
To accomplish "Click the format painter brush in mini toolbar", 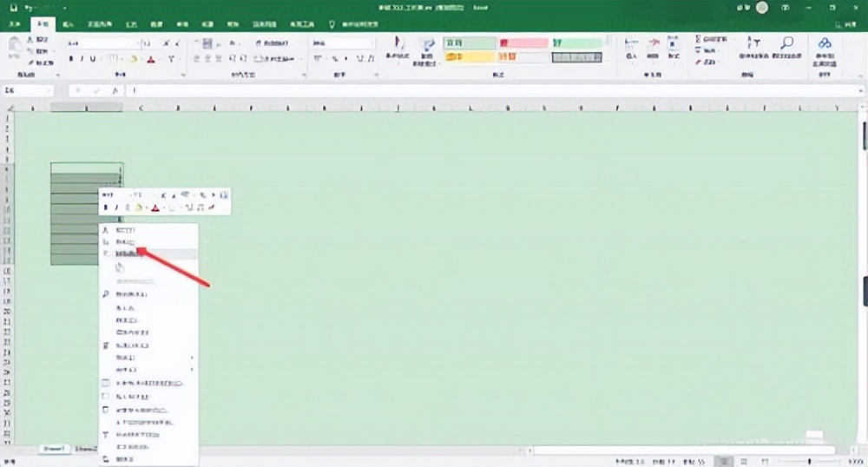I will click(x=212, y=207).
